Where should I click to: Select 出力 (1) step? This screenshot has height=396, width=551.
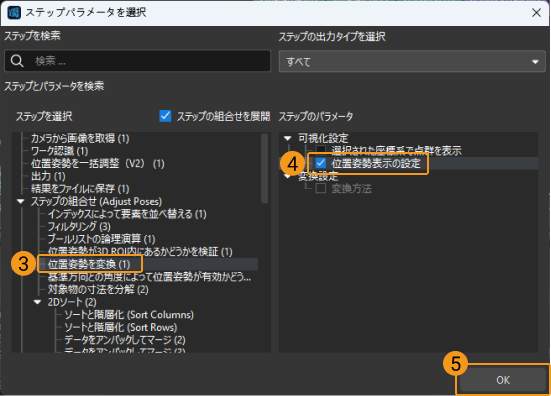click(x=48, y=176)
